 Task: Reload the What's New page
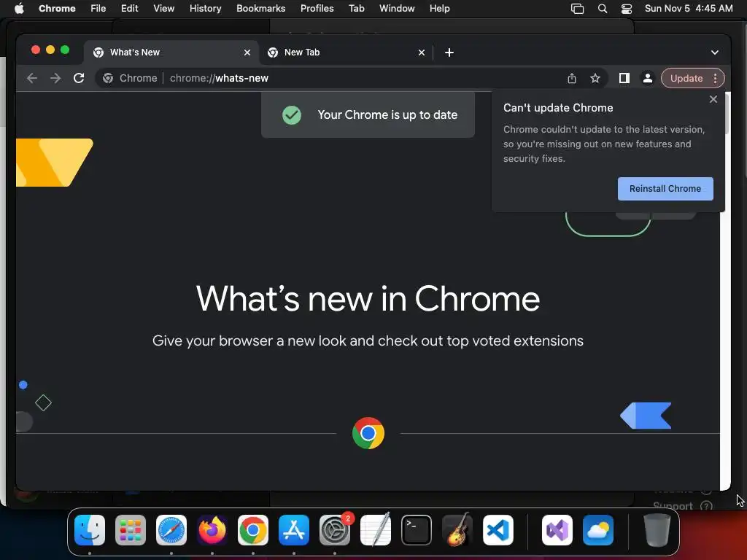click(x=79, y=78)
